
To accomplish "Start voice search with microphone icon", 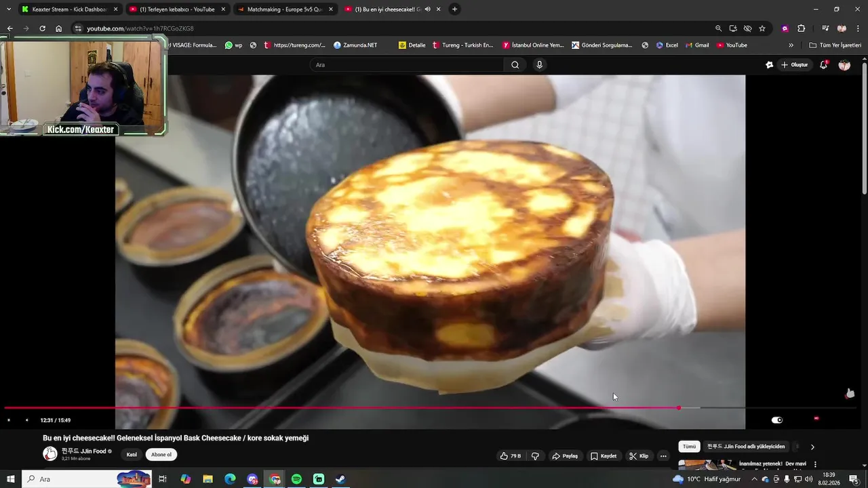I will (539, 65).
